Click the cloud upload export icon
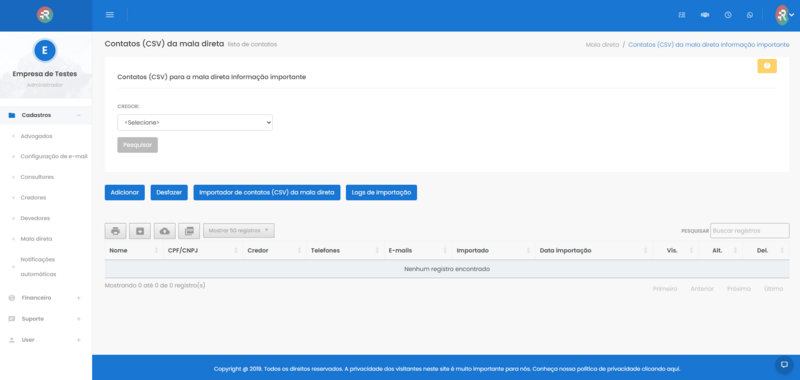 tap(165, 231)
